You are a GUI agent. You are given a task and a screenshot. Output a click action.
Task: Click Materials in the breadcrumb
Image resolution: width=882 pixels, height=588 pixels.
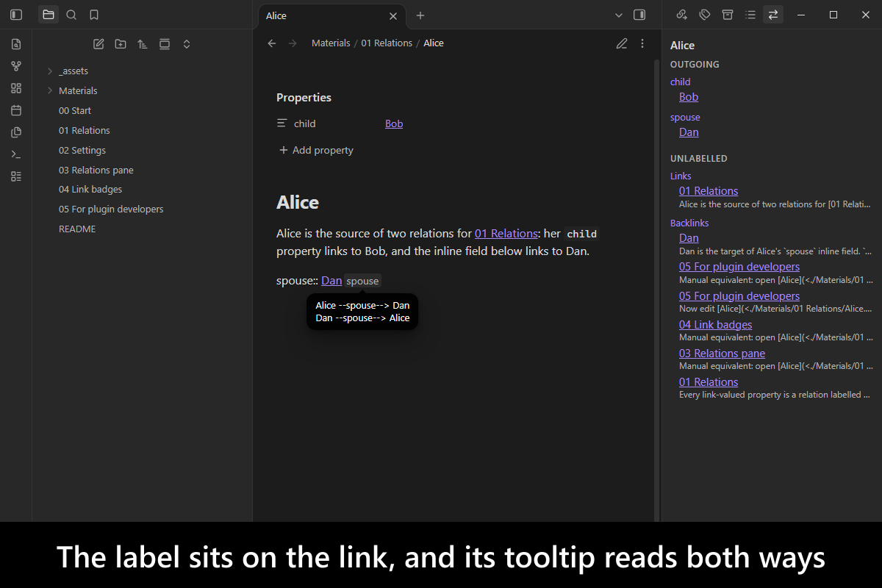click(331, 43)
